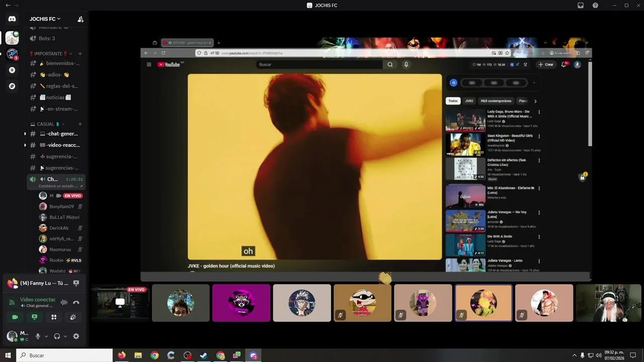
Task: Click YouTube voice search microphone in the stream
Action: tap(406, 64)
